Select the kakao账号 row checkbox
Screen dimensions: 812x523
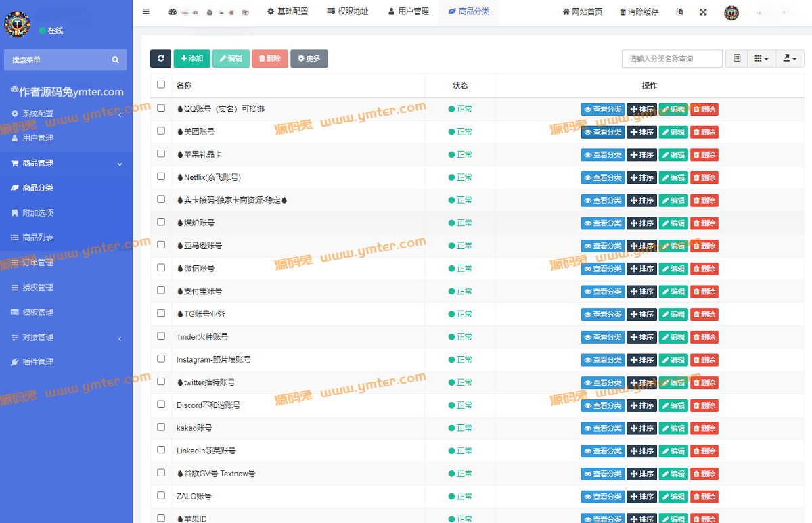pos(161,427)
